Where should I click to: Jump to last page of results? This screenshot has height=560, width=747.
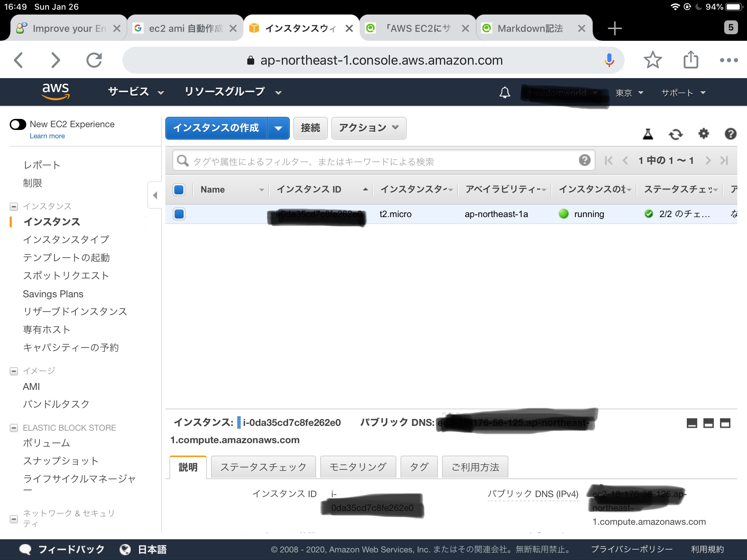[x=724, y=160]
